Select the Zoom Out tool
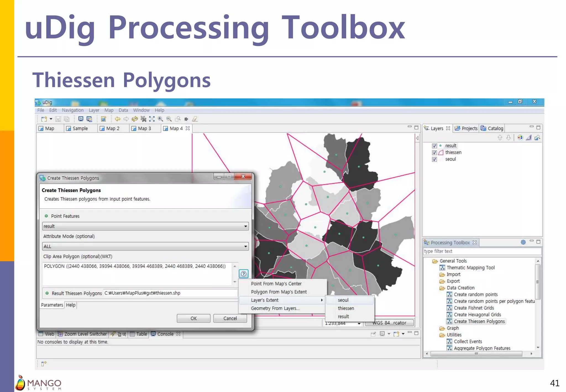Screen dimensions: 566x392 tap(169, 119)
